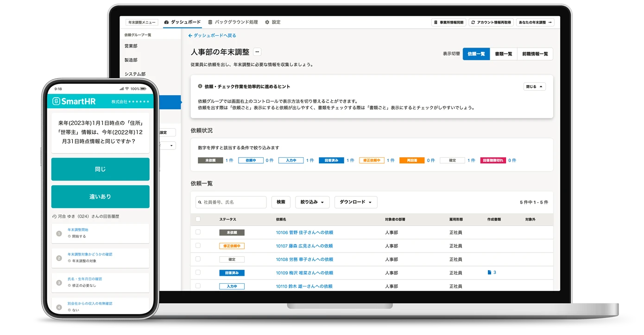Open the 10106 菅野 佳子さんへの依頼 link
Viewport: 644px width, 335px height.
tap(304, 233)
